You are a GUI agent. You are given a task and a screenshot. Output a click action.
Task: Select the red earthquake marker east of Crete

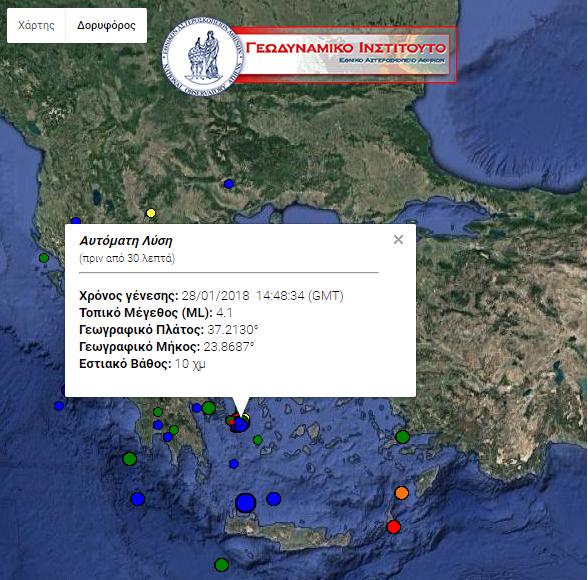point(393,527)
